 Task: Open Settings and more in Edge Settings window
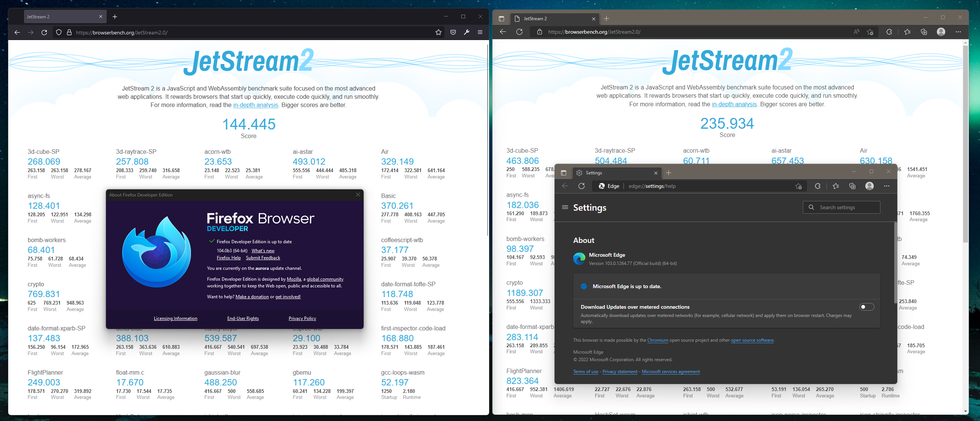pos(887,186)
